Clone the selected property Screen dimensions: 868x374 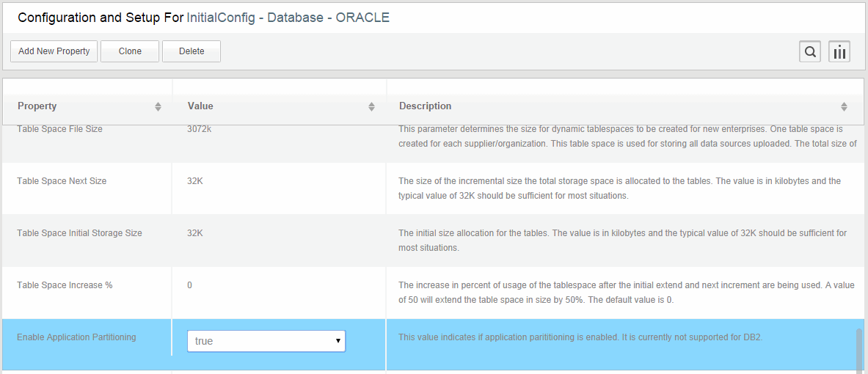130,51
